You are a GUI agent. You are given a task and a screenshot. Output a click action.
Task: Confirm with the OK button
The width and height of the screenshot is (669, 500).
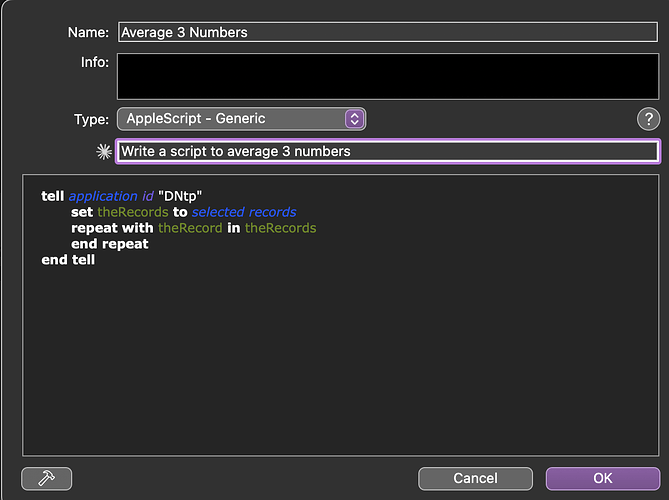(x=603, y=478)
